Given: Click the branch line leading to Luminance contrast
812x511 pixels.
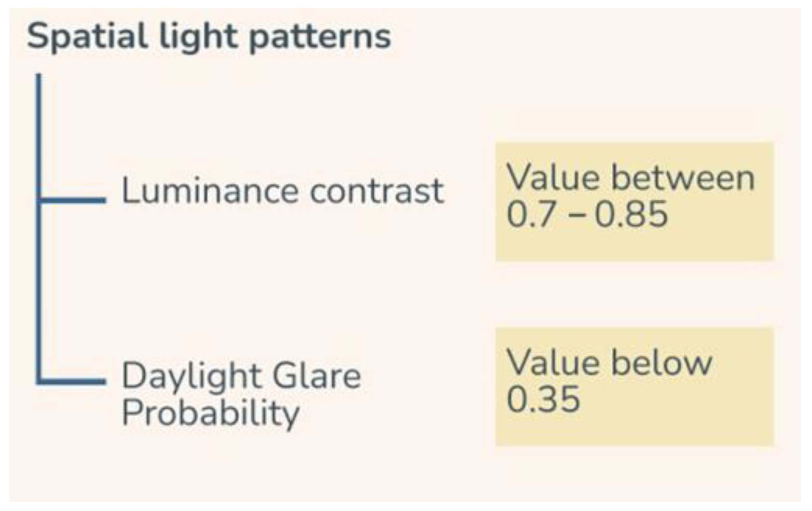Looking at the screenshot, I should [73, 199].
